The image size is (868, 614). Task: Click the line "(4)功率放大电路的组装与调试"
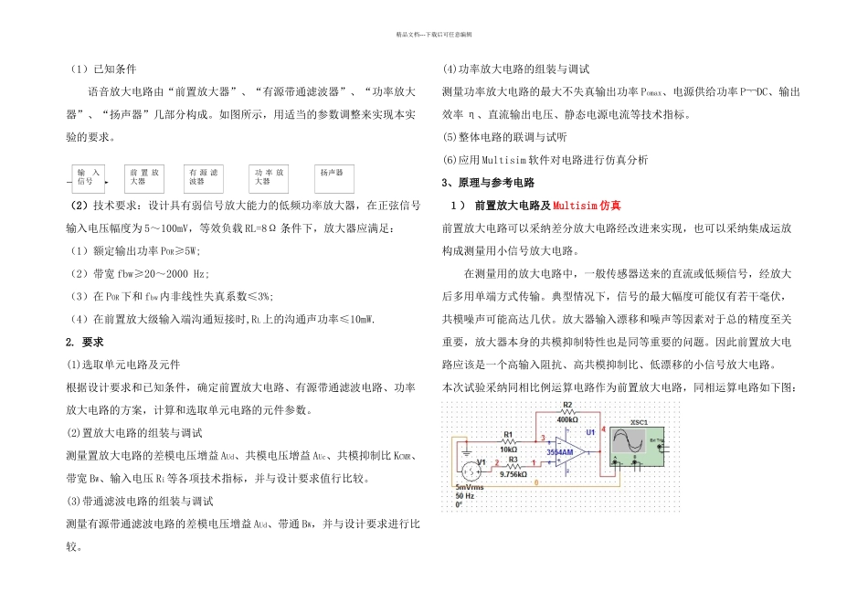click(x=516, y=69)
